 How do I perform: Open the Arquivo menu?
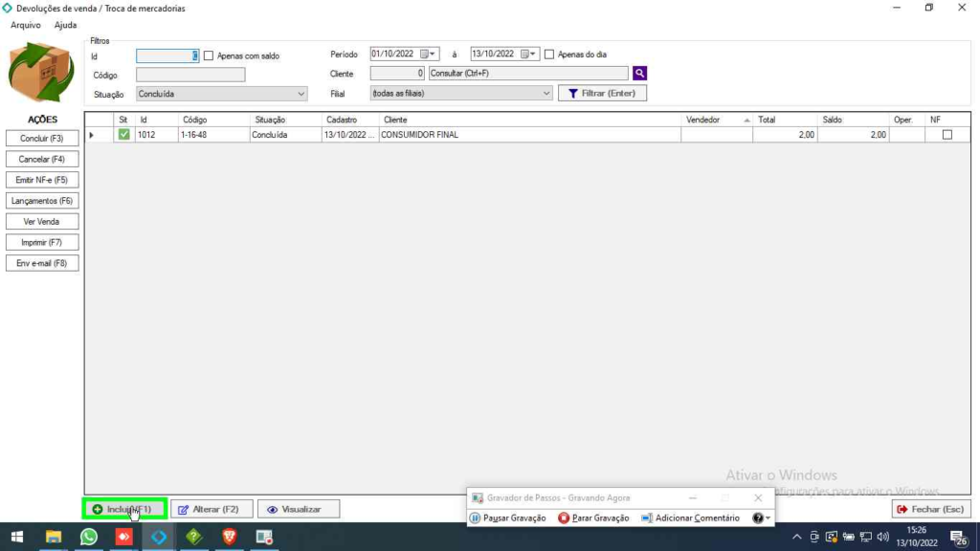point(26,25)
